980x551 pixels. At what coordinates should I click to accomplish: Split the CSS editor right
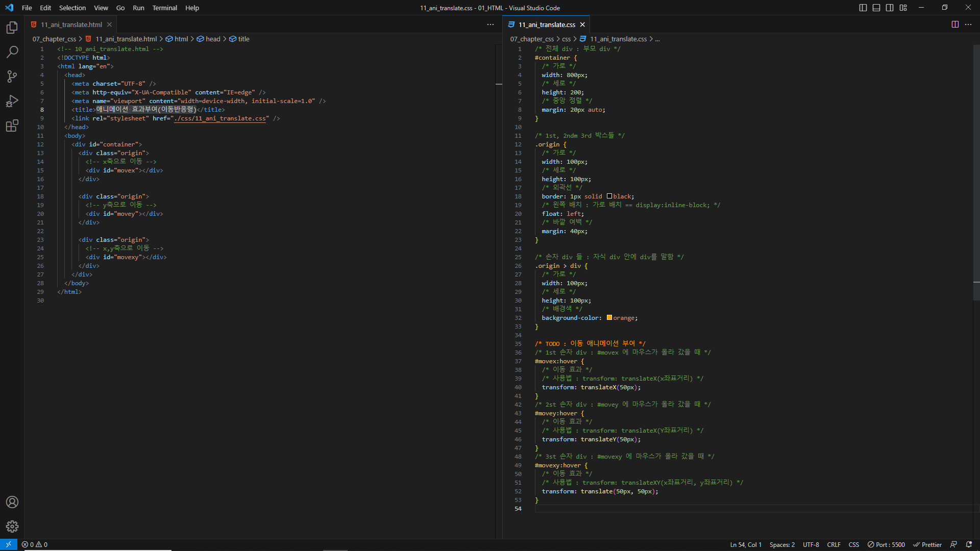[955, 24]
